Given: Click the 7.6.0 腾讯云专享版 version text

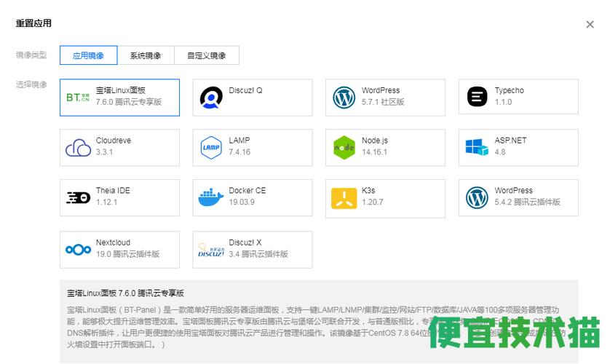Looking at the screenshot, I should click(x=129, y=102).
